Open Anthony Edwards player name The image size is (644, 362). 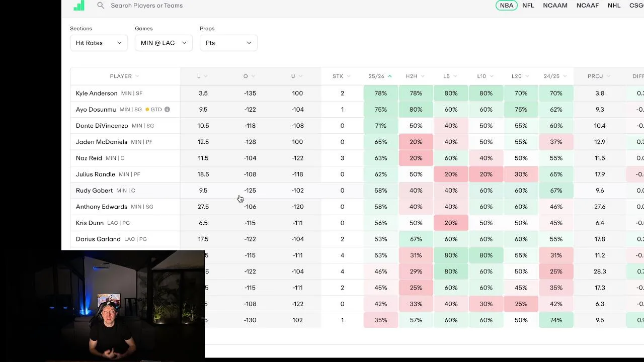coord(102,207)
